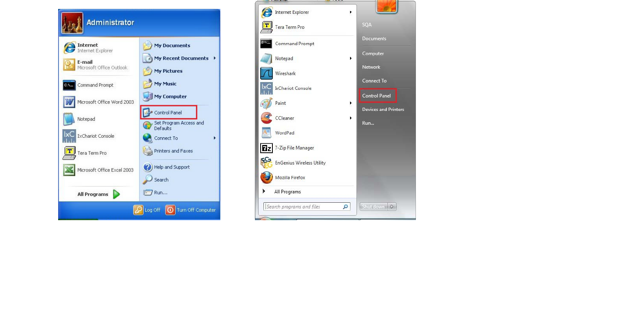Click the Printers and Faxes icon
The height and width of the screenshot is (327, 644).
click(148, 151)
